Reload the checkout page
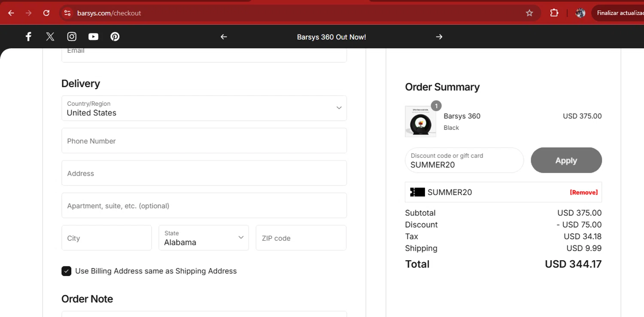 [x=46, y=13]
